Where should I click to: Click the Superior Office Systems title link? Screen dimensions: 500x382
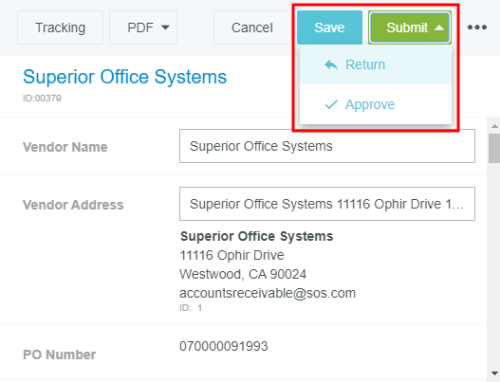(125, 77)
